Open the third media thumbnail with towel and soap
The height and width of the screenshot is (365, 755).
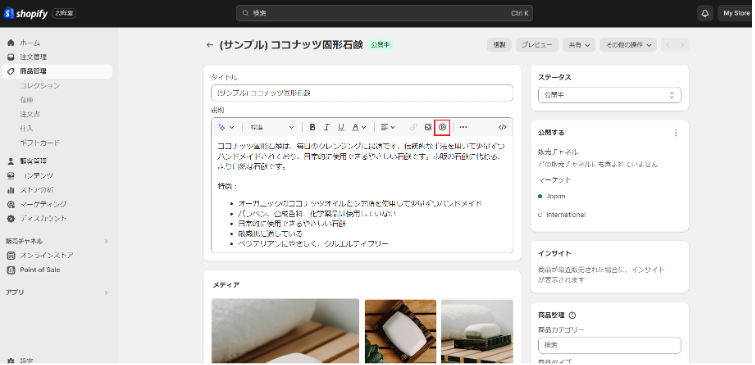[x=477, y=331]
